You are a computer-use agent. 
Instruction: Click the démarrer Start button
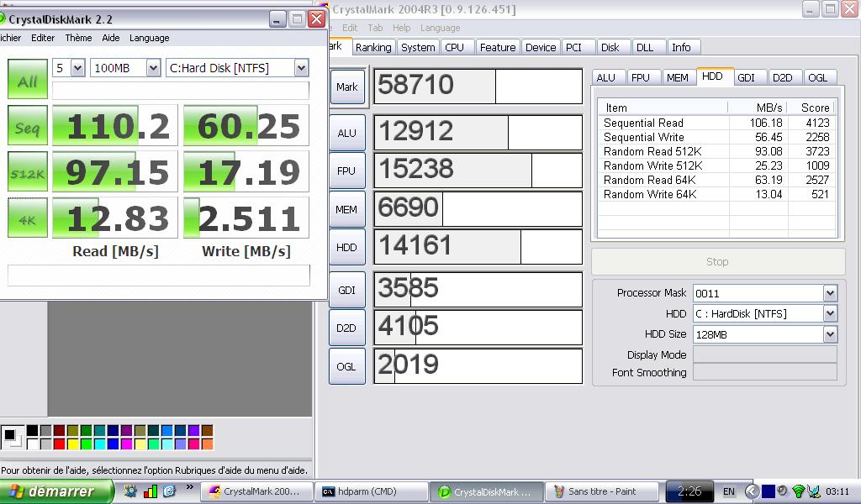pyautogui.click(x=56, y=491)
